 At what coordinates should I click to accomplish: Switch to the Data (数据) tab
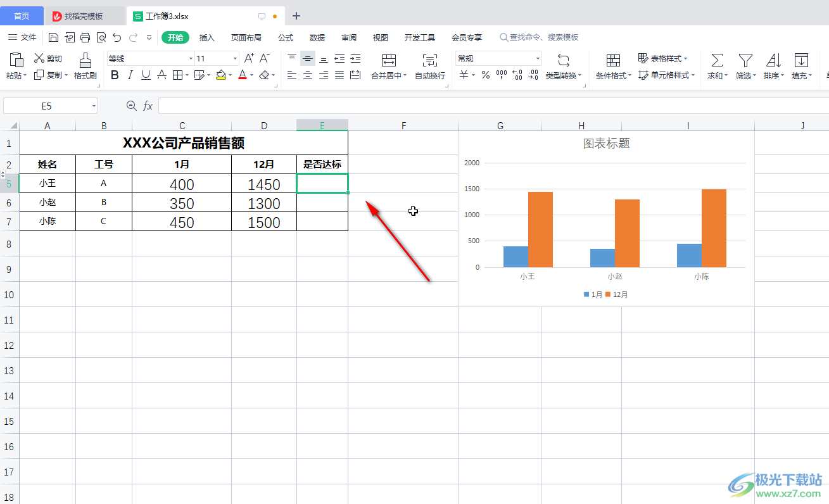point(317,37)
